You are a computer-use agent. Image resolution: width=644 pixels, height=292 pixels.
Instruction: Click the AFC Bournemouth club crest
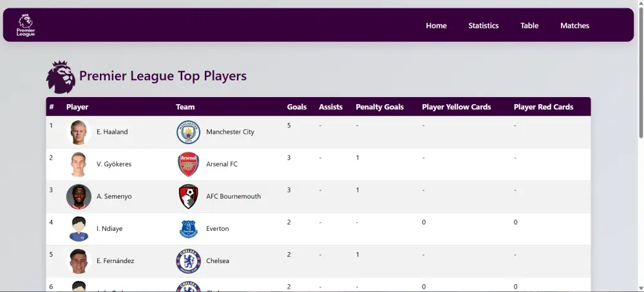tap(188, 196)
